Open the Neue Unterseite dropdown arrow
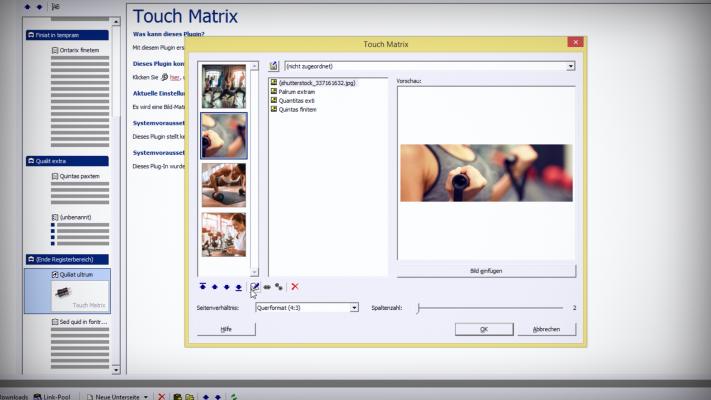 pyautogui.click(x=146, y=396)
